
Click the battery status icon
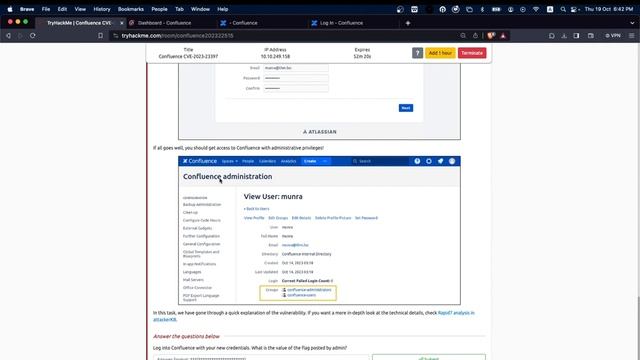pyautogui.click(x=496, y=9)
